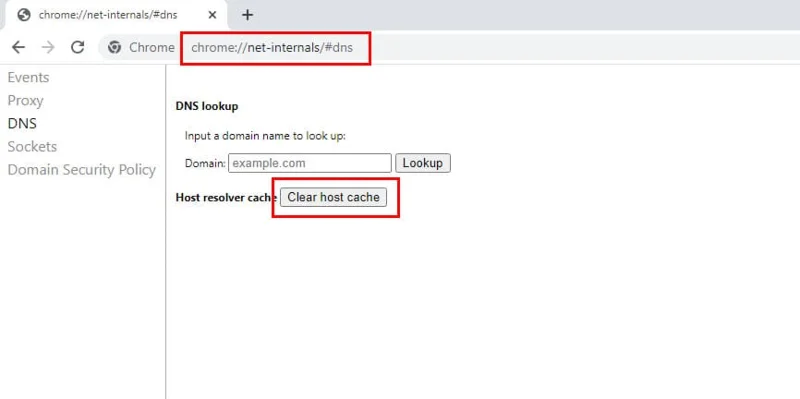Viewport: 800px width, 399px height.
Task: Open the Events section in the sidebar
Action: pyautogui.click(x=29, y=78)
